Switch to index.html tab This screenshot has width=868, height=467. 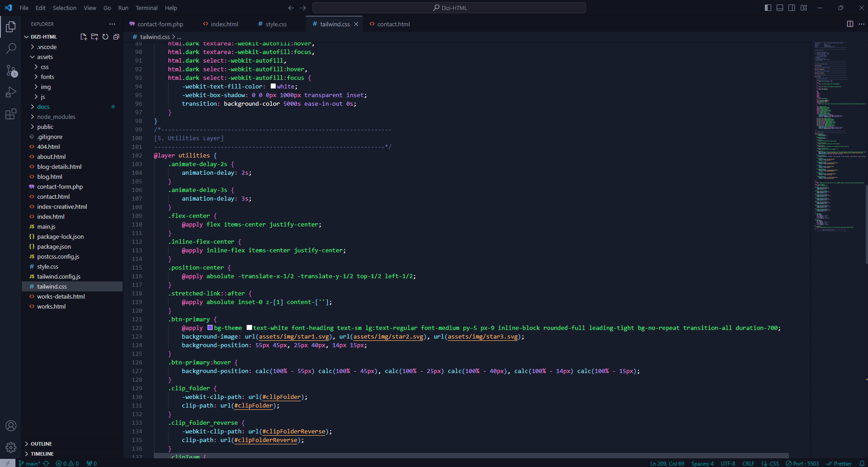click(x=220, y=24)
